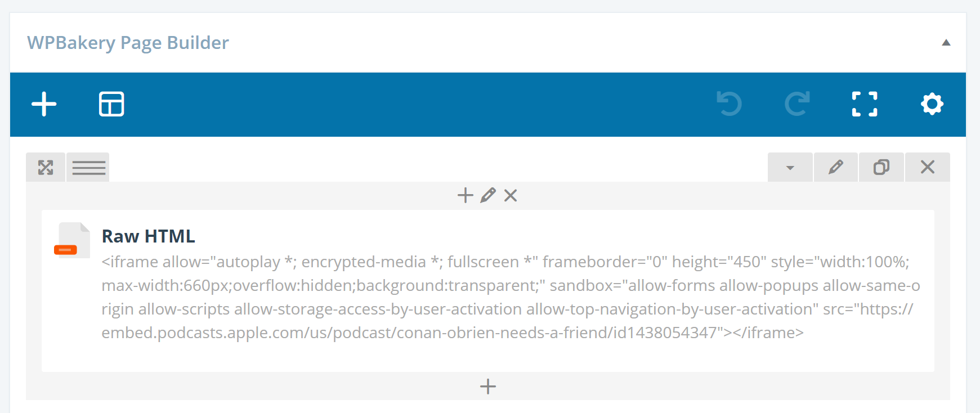This screenshot has height=413, width=980.
Task: Click the row move handle icon
Action: coord(46,167)
